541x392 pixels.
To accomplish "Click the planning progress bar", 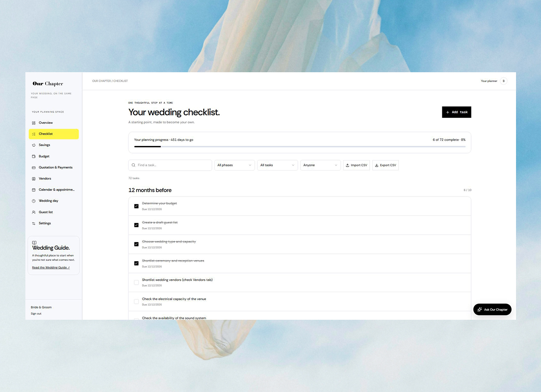I will 300,147.
